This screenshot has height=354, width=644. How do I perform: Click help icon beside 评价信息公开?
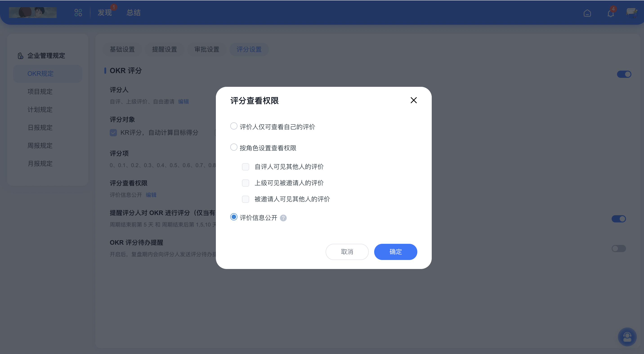[x=283, y=218]
